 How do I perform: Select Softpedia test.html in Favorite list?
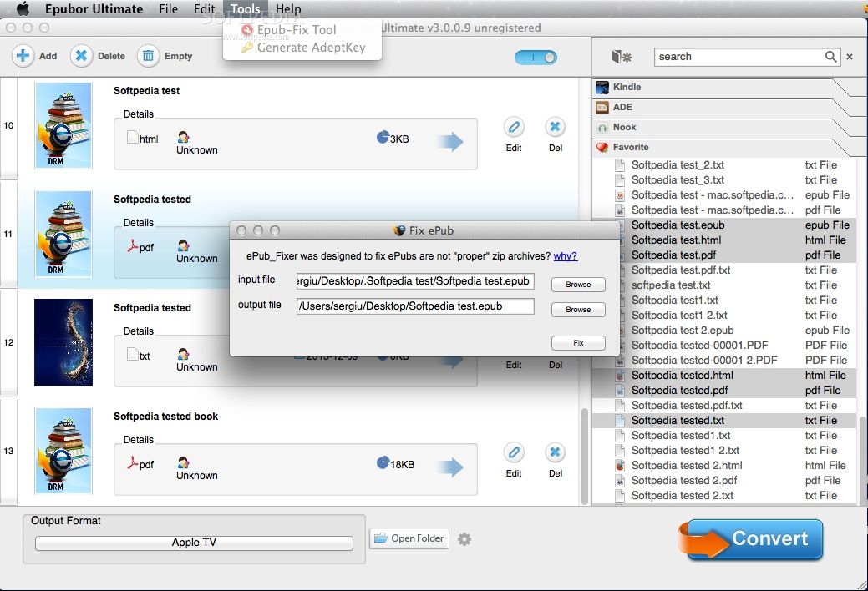tap(724, 240)
